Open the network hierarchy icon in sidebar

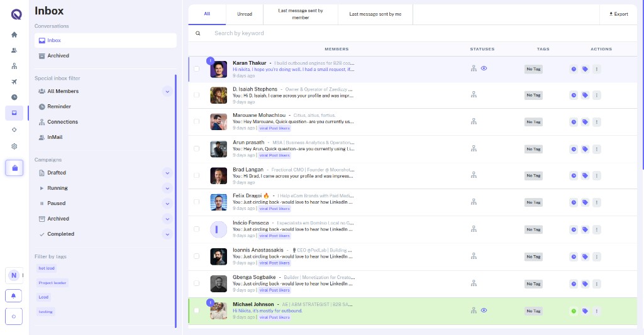point(14,66)
